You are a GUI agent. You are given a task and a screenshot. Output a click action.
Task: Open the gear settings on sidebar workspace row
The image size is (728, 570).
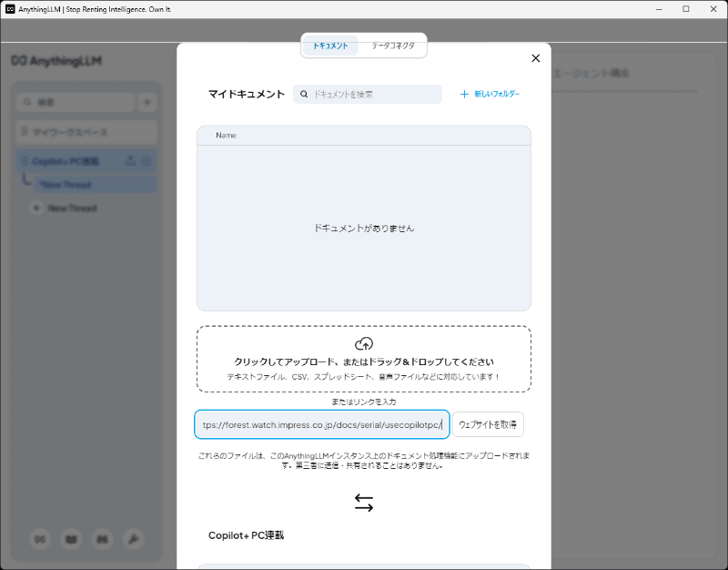coord(147,161)
